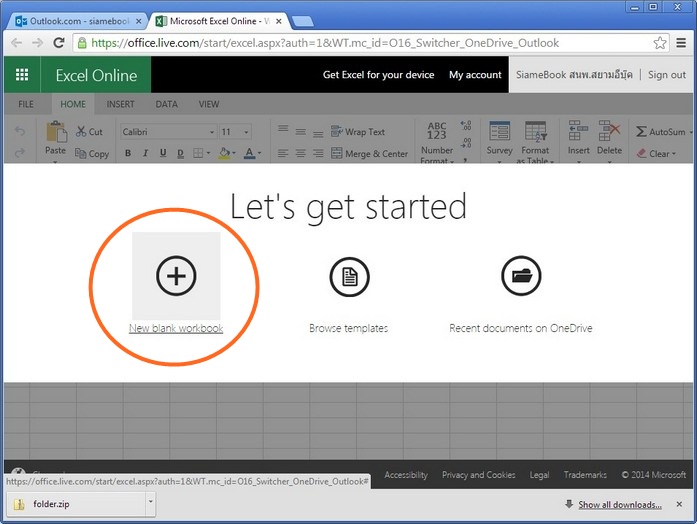Open the Legal footer link

(539, 475)
